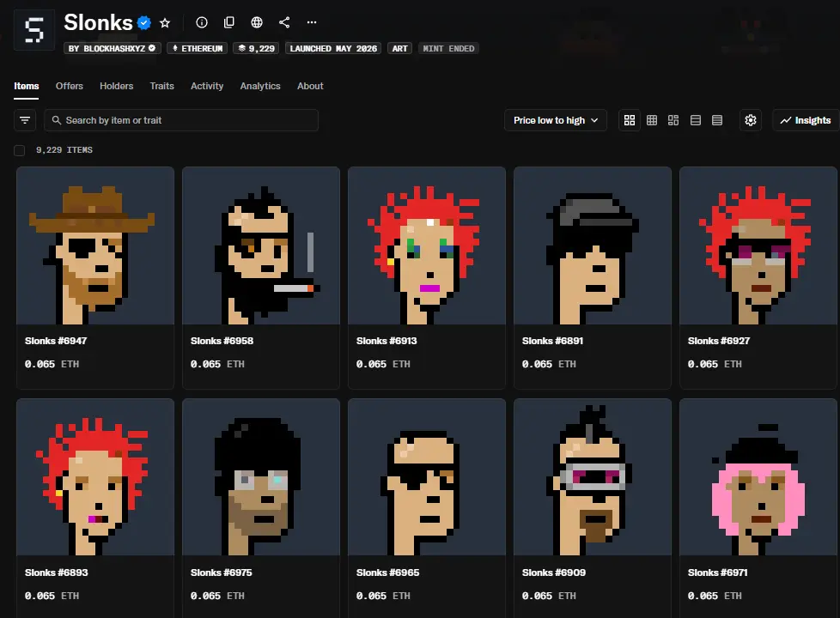Image resolution: width=840 pixels, height=618 pixels.
Task: Click the MINT ENDED badge
Action: [x=448, y=49]
